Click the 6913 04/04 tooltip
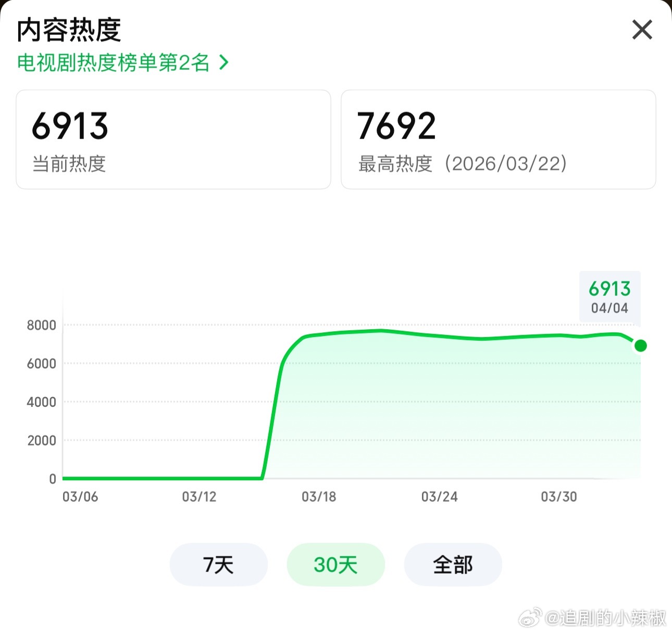Image resolution: width=672 pixels, height=634 pixels. coord(609,297)
